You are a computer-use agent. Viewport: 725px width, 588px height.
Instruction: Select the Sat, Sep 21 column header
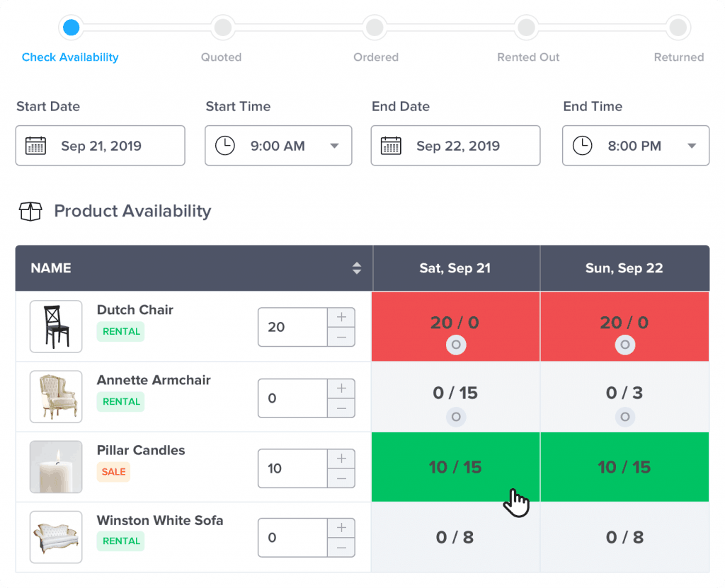(x=456, y=268)
